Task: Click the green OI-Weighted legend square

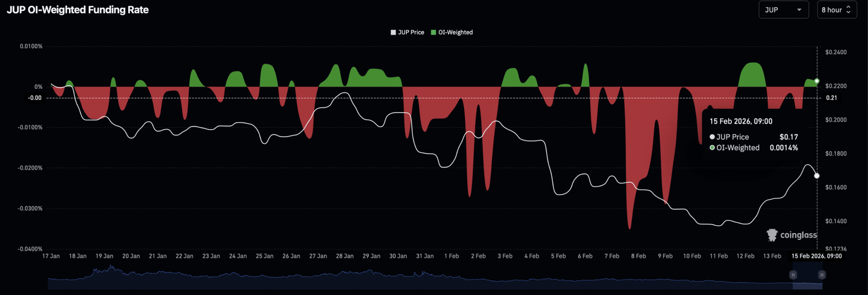Action: 433,33
